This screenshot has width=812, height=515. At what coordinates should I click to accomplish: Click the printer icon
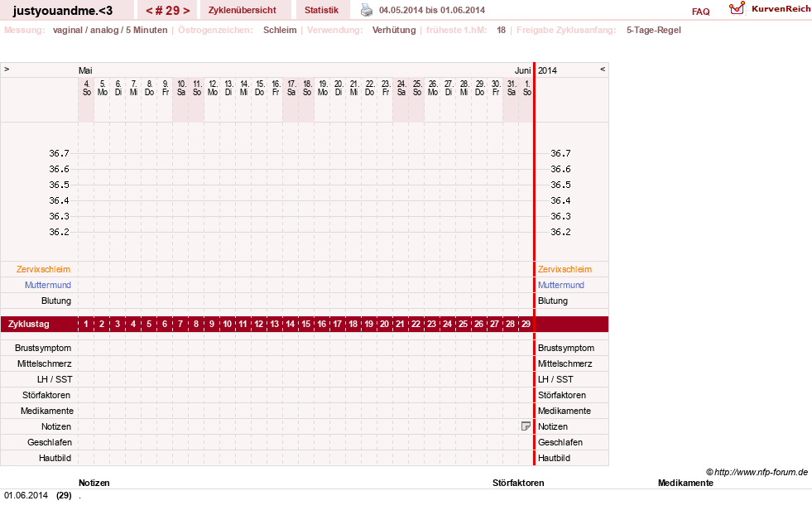click(367, 10)
